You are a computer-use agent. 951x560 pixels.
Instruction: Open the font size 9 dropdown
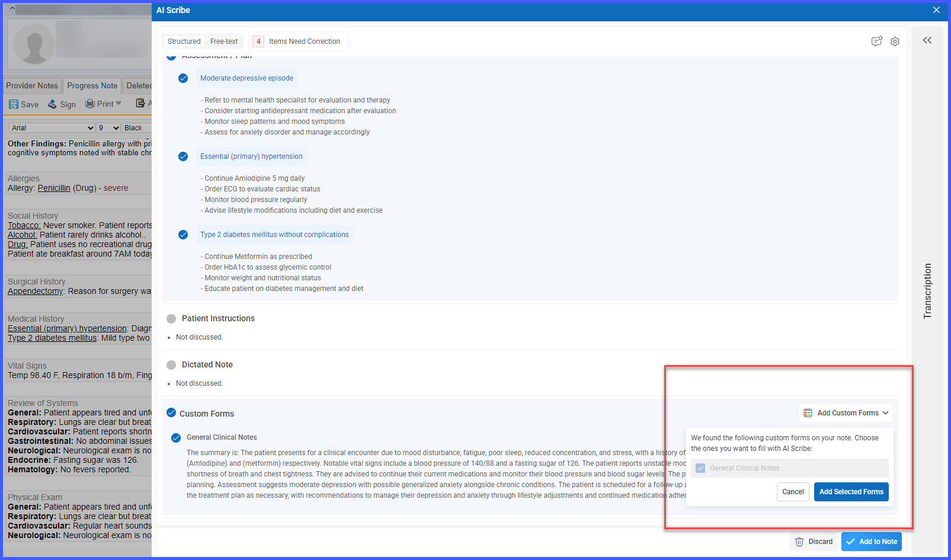click(108, 128)
